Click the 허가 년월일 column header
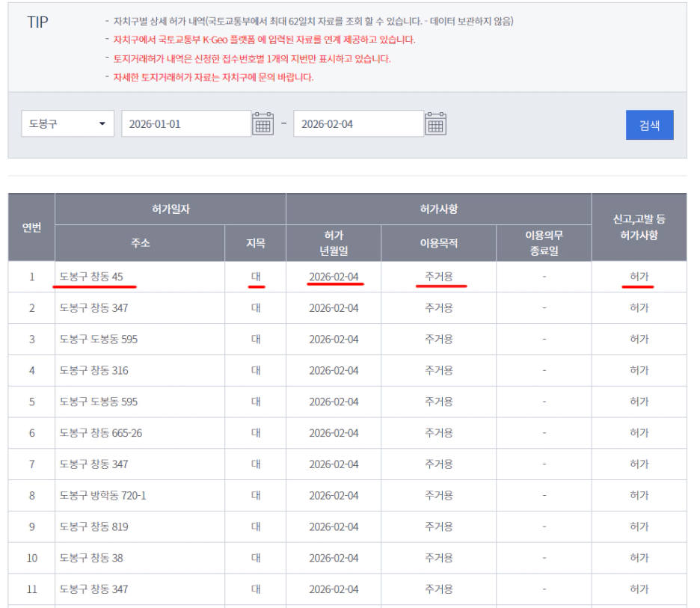This screenshot has width=700, height=608. [334, 243]
